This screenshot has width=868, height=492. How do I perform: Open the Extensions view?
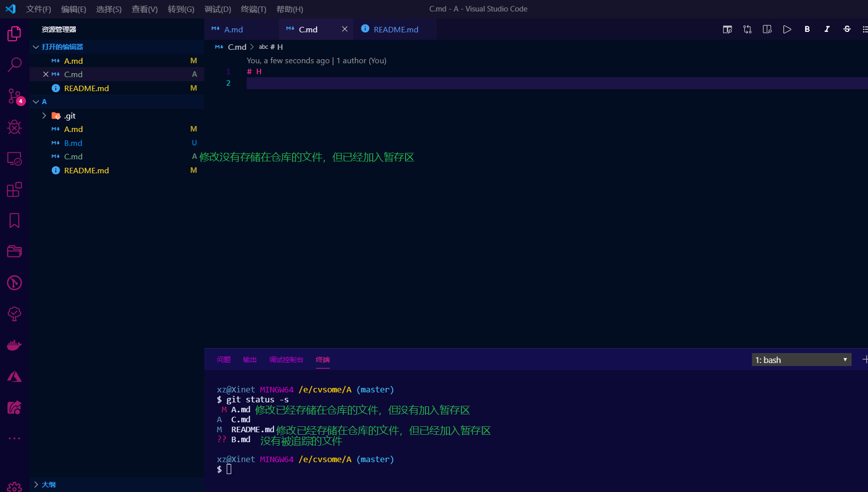pos(14,189)
